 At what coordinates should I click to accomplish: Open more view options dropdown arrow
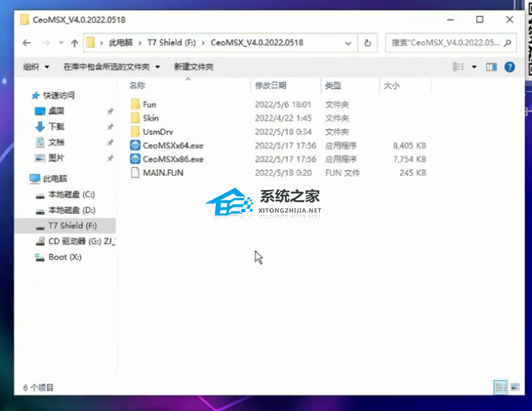474,67
